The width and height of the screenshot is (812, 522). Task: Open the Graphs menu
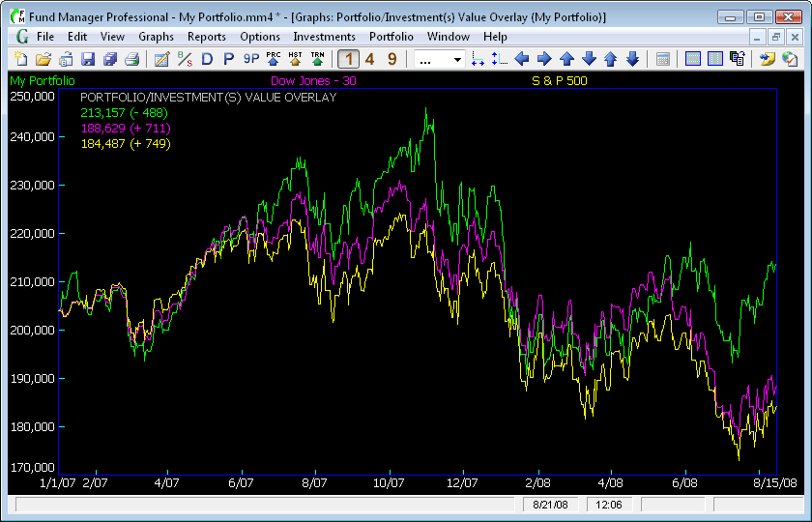156,37
